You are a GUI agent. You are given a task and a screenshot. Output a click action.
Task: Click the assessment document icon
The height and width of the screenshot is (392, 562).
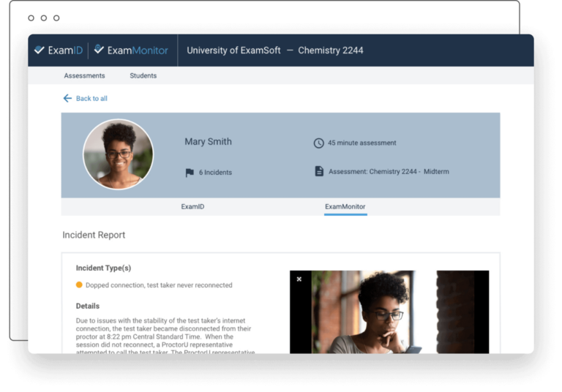319,171
